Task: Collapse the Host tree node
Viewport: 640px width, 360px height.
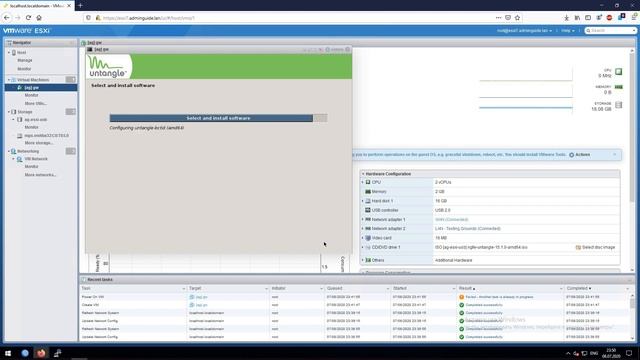Action: (x=9, y=53)
